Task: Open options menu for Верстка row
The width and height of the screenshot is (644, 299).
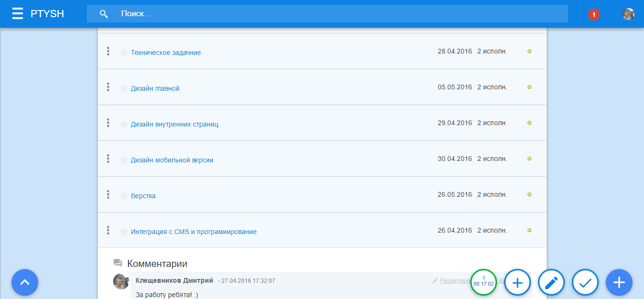Action: click(x=108, y=194)
